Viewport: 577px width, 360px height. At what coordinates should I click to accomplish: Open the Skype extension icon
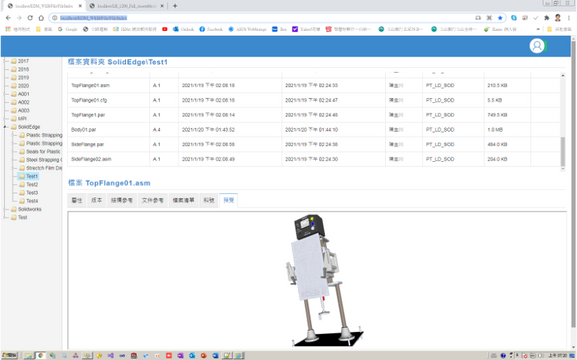pyautogui.click(x=514, y=18)
